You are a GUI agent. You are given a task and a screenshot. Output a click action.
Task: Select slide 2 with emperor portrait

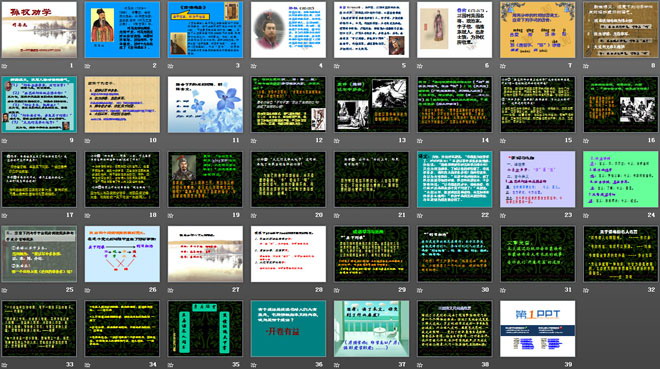[x=122, y=29]
